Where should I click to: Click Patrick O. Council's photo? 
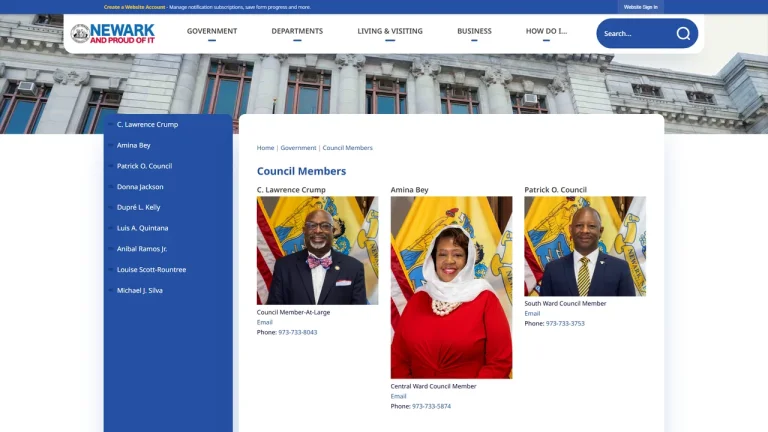click(x=585, y=246)
